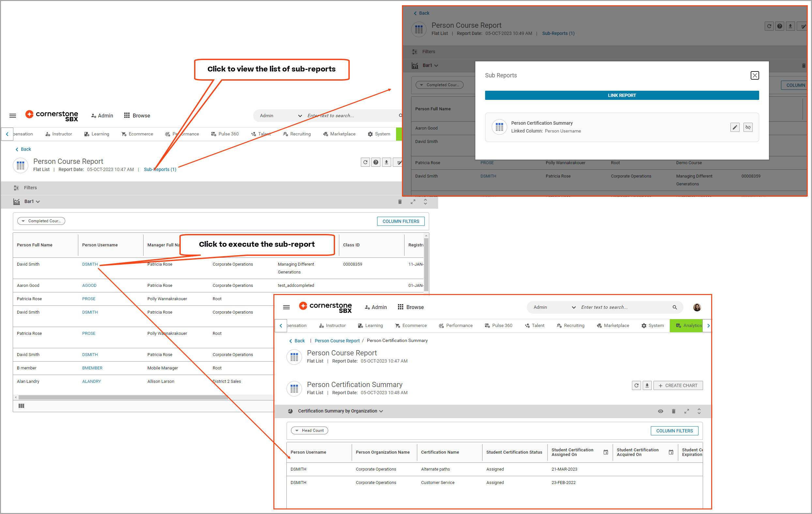Delete the Certification Summary by Organization chart
This screenshot has width=812, height=514.
coord(673,411)
